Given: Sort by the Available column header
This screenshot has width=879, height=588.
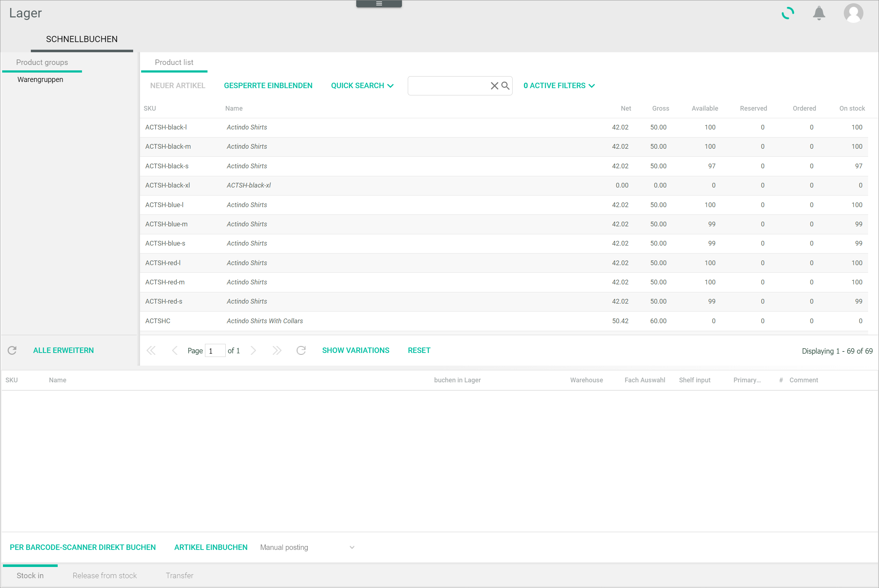Looking at the screenshot, I should click(705, 108).
